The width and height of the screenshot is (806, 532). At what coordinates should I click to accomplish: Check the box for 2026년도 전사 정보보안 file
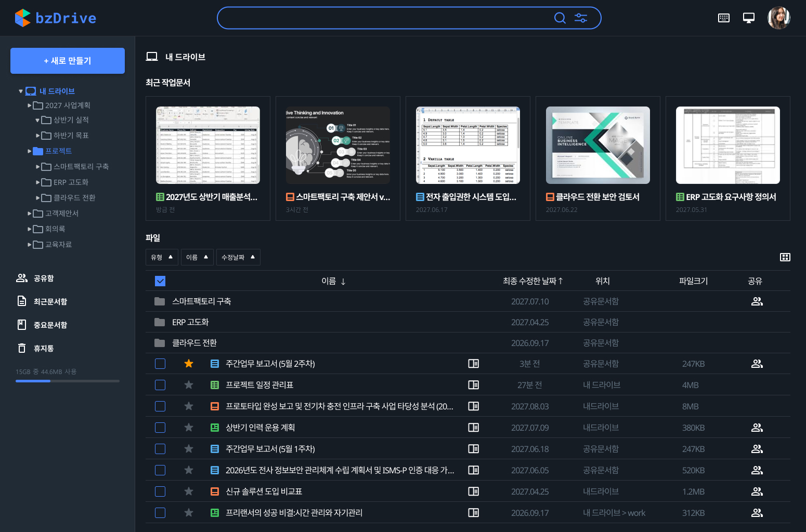tap(160, 470)
